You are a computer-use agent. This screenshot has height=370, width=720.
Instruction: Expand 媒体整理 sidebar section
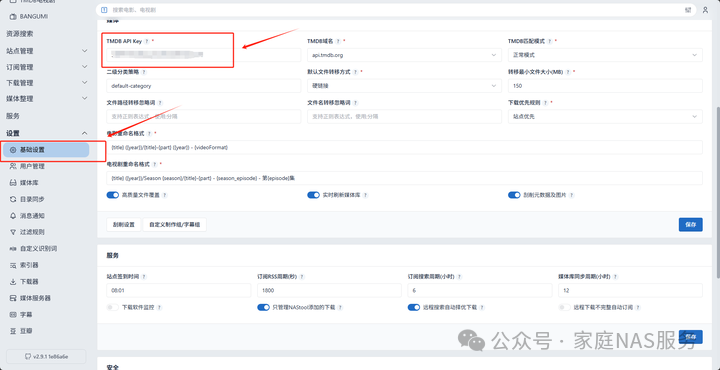tap(46, 99)
